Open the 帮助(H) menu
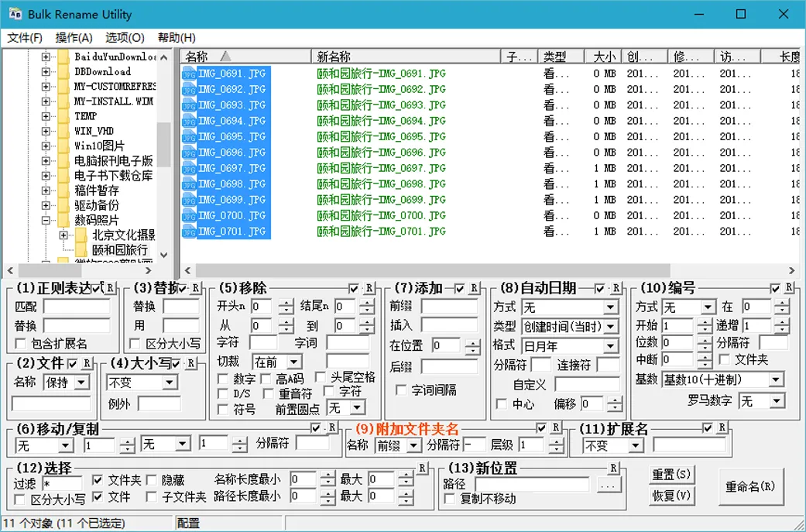This screenshot has width=806, height=532. [x=177, y=37]
